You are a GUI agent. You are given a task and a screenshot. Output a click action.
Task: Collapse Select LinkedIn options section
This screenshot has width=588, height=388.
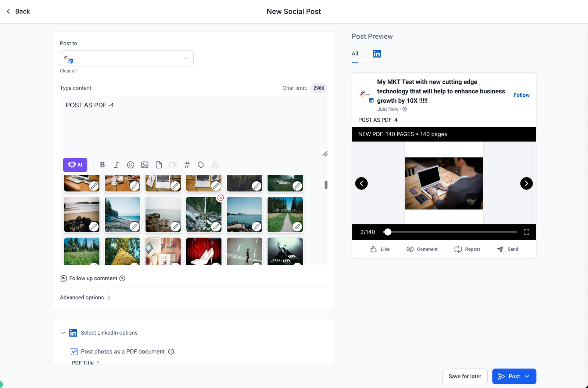63,333
